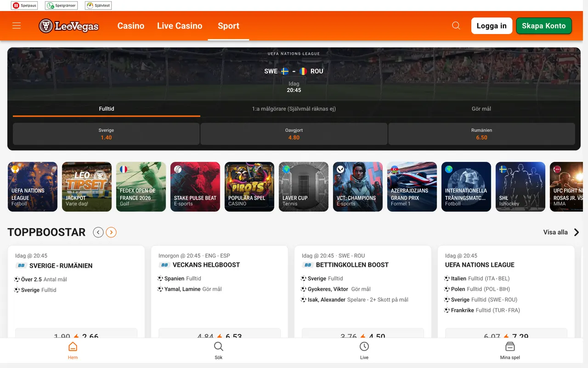Click the LeoVegas lion logo

click(x=69, y=26)
